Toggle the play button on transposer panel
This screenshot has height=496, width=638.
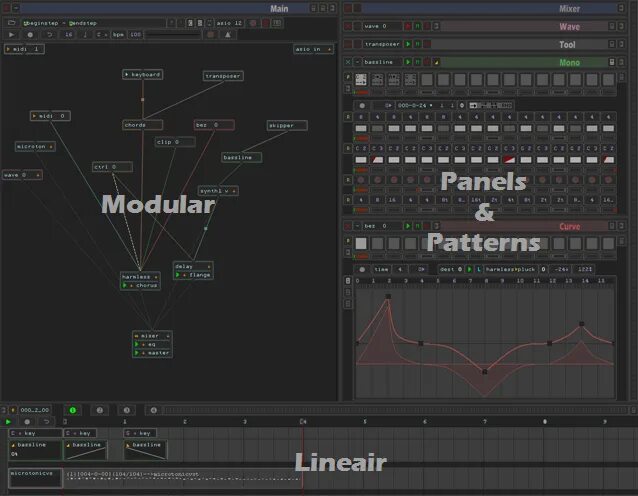pyautogui.click(x=408, y=44)
